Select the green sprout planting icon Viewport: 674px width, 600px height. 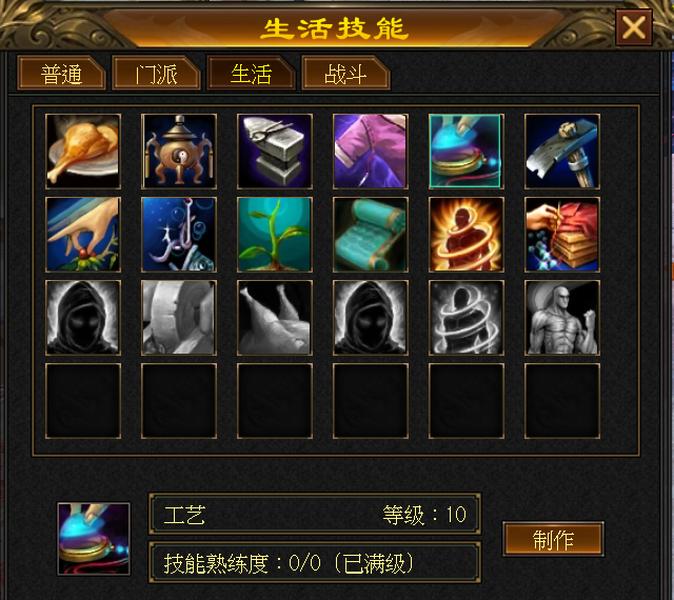(x=275, y=235)
